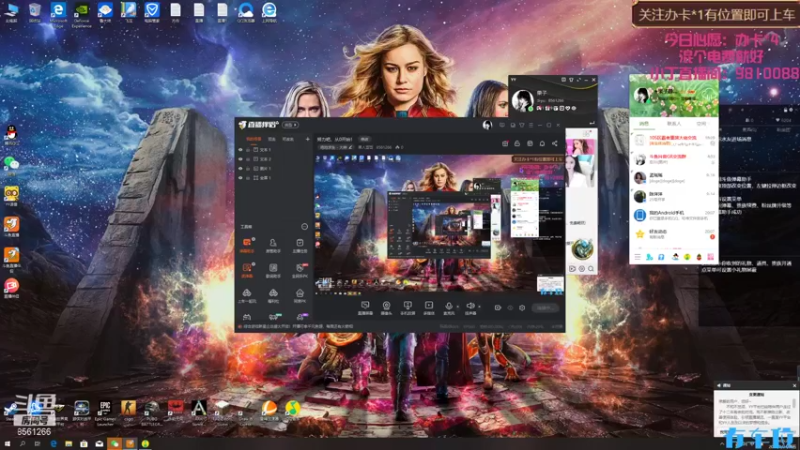Viewport: 800px width, 450px height.
Task: Switch to the Space tab in QQ
Action: [702, 123]
